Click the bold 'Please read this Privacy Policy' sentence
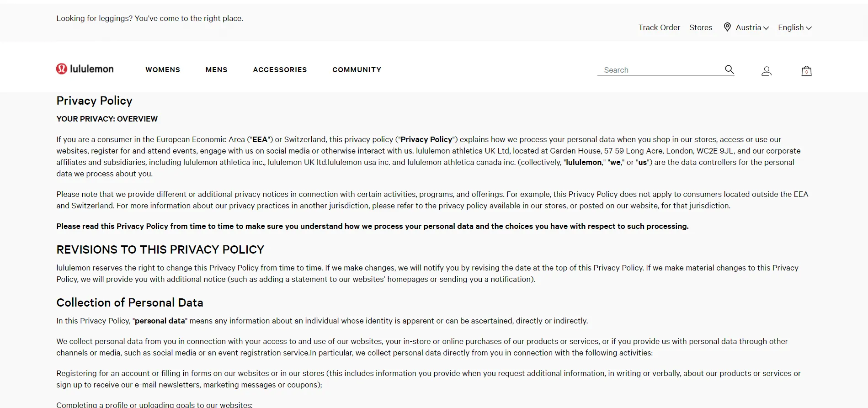This screenshot has height=408, width=868. point(372,226)
